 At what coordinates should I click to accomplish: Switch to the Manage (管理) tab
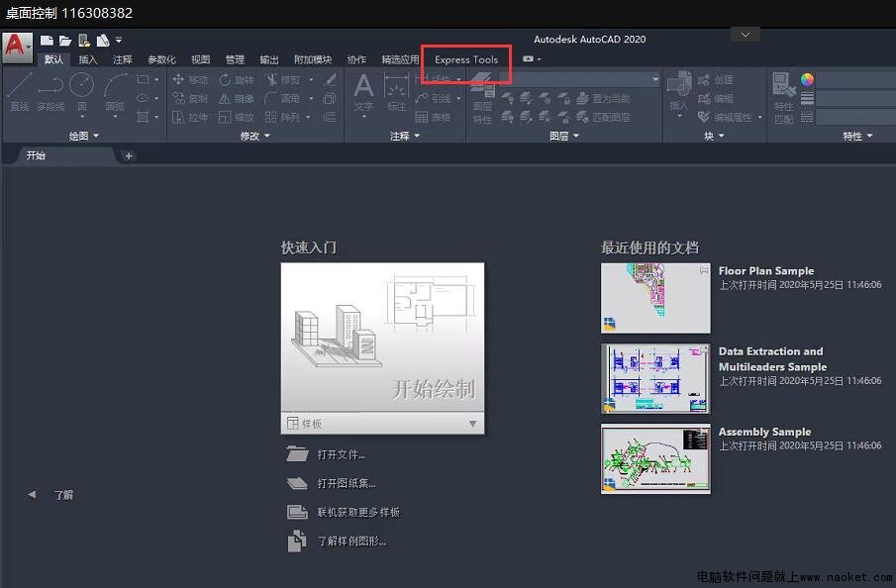(x=235, y=59)
